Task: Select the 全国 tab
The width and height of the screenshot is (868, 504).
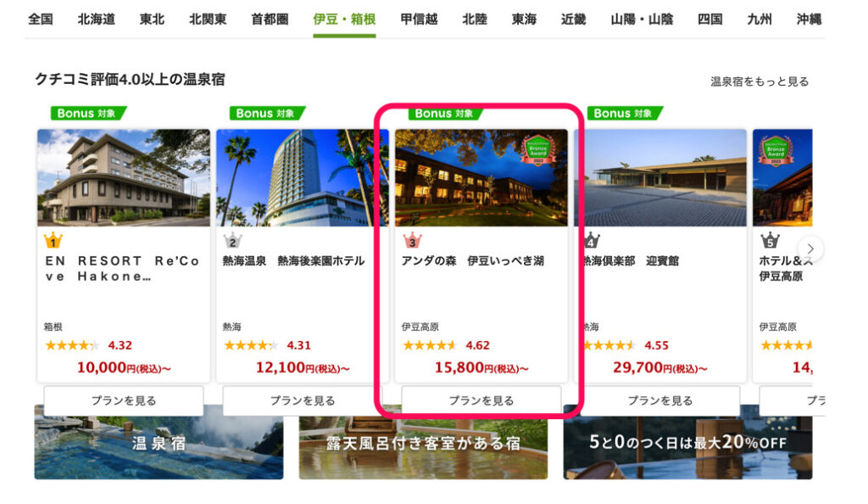Action: point(41,20)
